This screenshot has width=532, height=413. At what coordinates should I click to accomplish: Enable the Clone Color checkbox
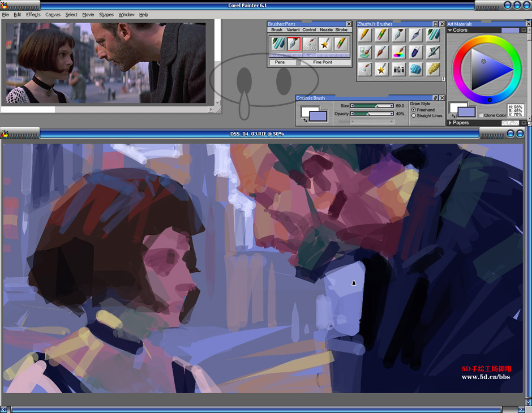[481, 115]
